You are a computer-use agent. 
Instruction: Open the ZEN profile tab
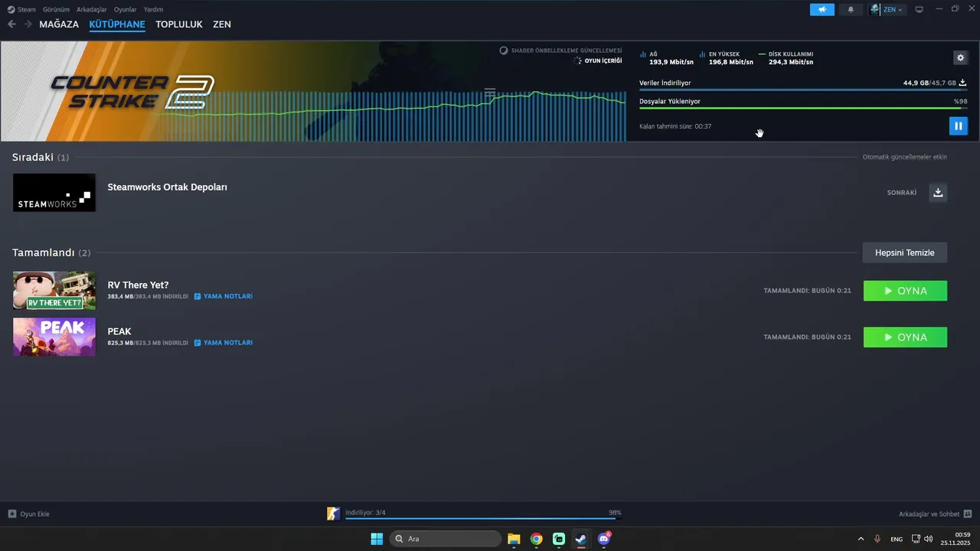222,24
